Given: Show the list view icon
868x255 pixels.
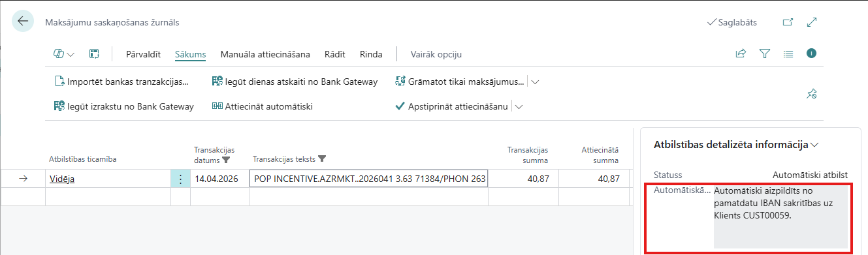Looking at the screenshot, I should [788, 54].
